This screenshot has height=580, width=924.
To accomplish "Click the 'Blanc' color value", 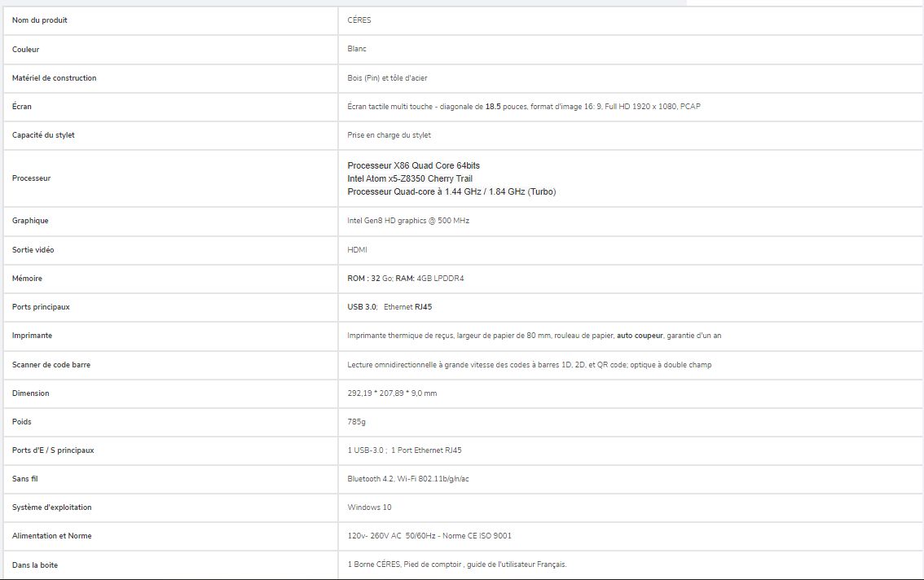I will pos(357,49).
